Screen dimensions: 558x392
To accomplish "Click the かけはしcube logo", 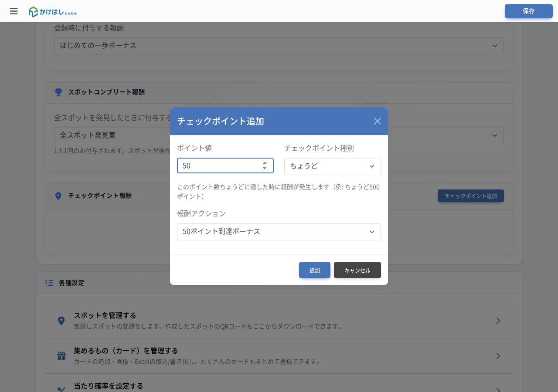I will coord(53,12).
